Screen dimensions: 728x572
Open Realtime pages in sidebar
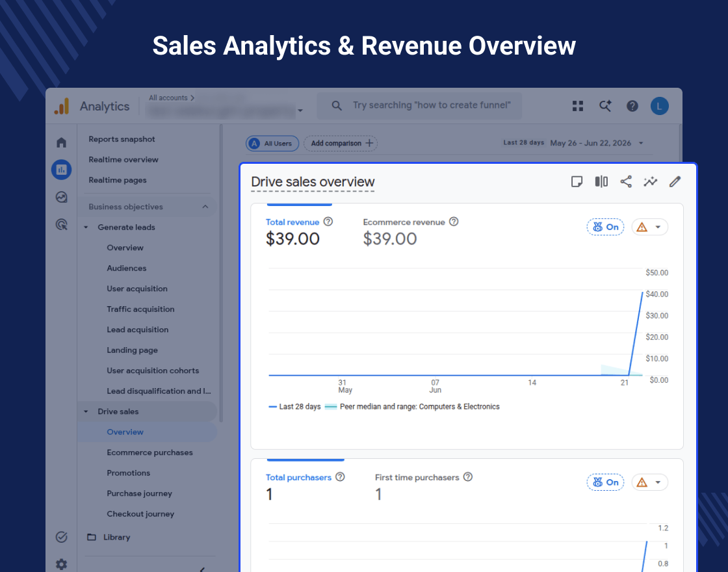point(118,180)
